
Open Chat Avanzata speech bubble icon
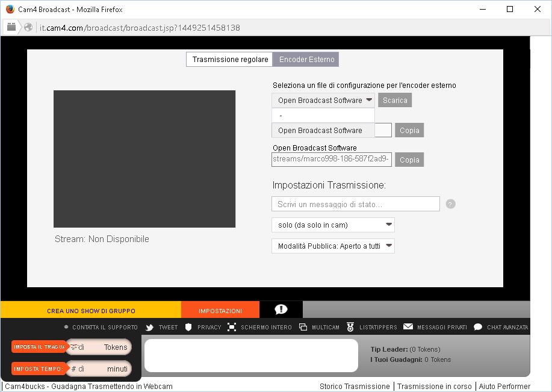[478, 327]
